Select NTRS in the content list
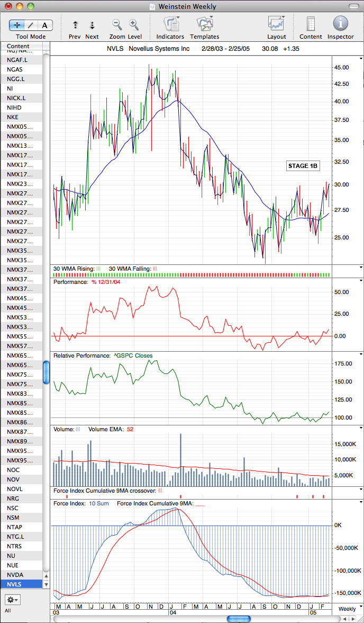Viewport: 364px width, 623px height. pyautogui.click(x=21, y=546)
